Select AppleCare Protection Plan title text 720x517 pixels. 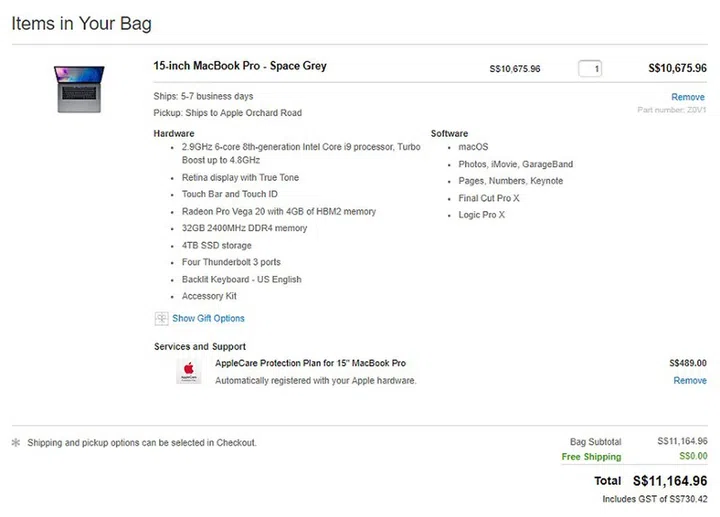pos(310,363)
